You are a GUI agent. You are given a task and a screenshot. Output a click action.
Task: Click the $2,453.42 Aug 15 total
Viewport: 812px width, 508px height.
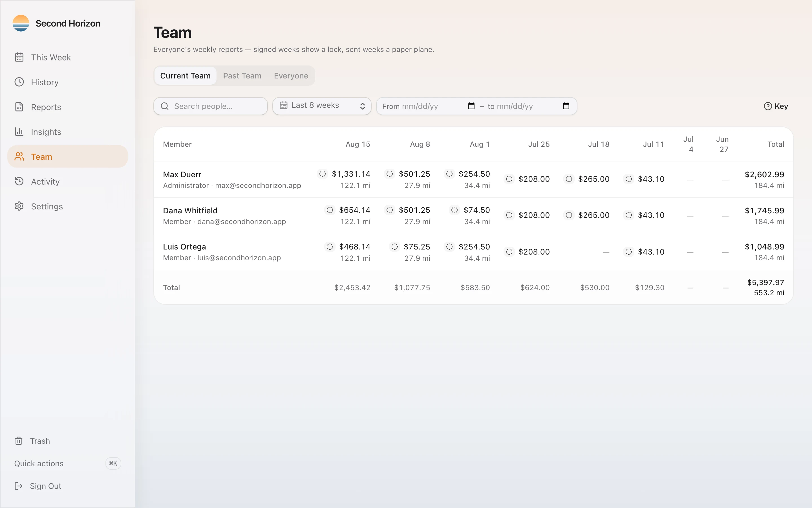coord(352,288)
